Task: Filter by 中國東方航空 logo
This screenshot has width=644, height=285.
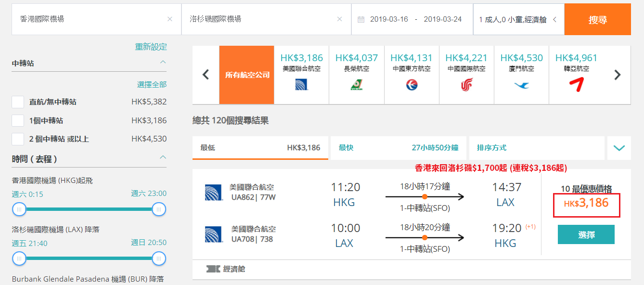Action: (x=412, y=85)
